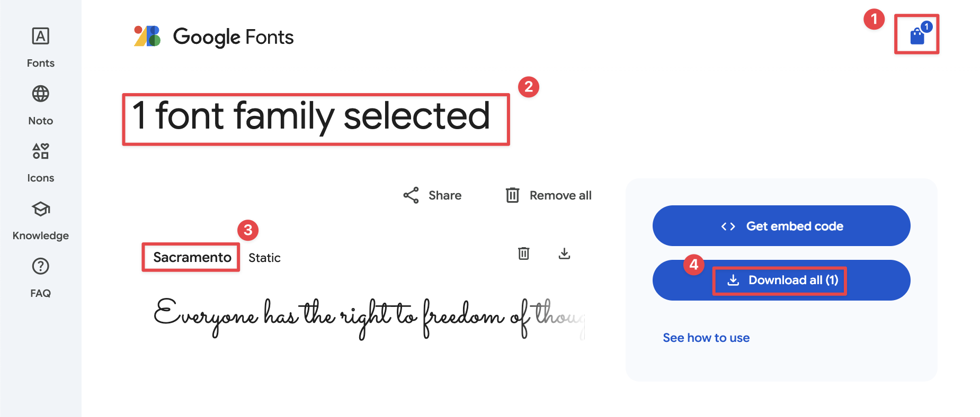Image resolution: width=980 pixels, height=417 pixels.
Task: Click the Static style label
Action: [x=264, y=258]
